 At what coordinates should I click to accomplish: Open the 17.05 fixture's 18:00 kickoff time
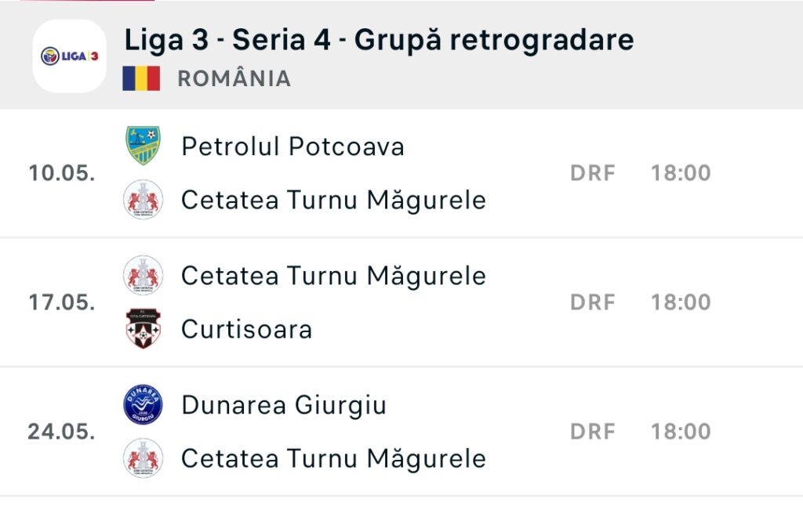tap(681, 302)
